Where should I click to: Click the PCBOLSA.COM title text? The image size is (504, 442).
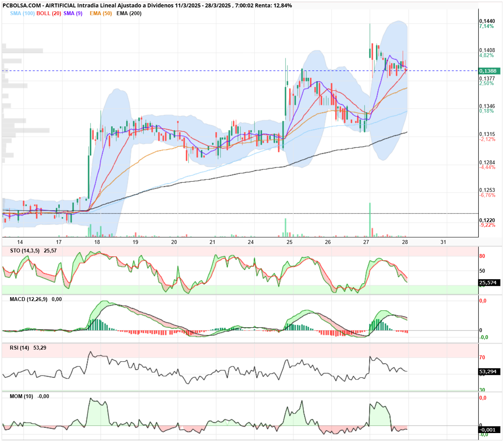tap(21, 5)
